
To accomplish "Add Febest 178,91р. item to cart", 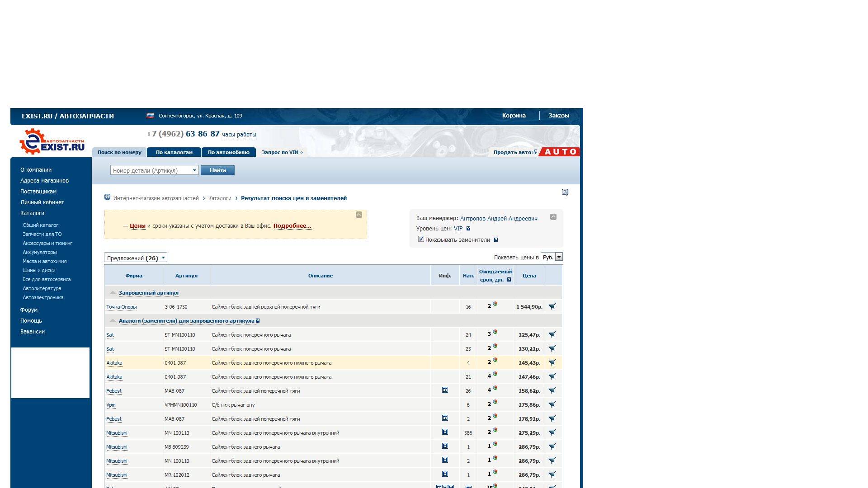I will [x=552, y=418].
